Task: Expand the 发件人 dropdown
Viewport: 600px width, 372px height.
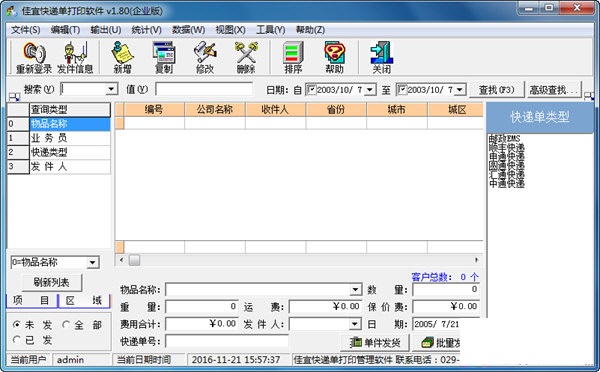Action: coord(355,324)
